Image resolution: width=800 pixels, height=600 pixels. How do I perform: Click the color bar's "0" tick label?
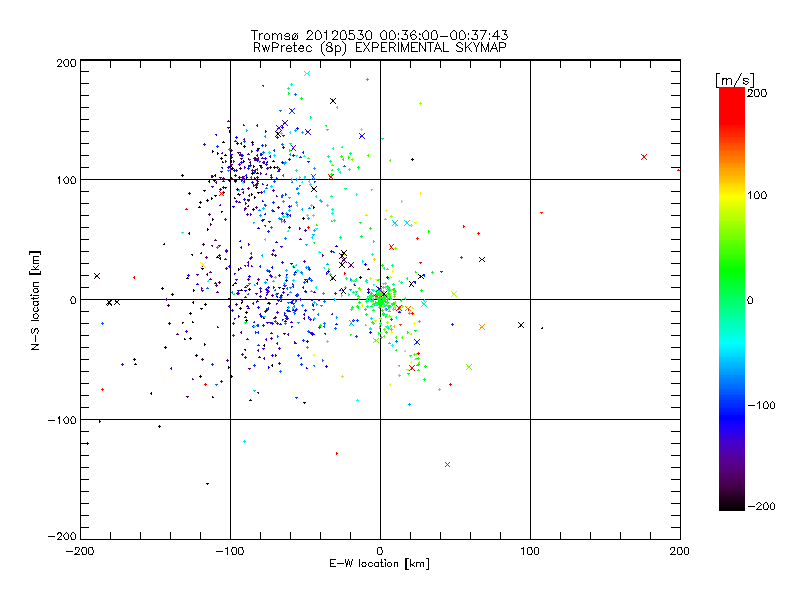pos(750,300)
